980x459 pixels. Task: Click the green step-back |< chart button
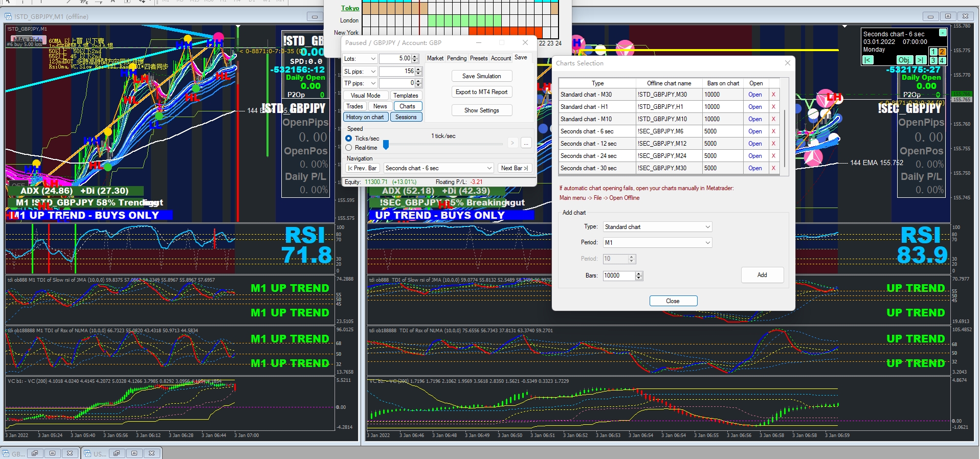click(x=867, y=60)
